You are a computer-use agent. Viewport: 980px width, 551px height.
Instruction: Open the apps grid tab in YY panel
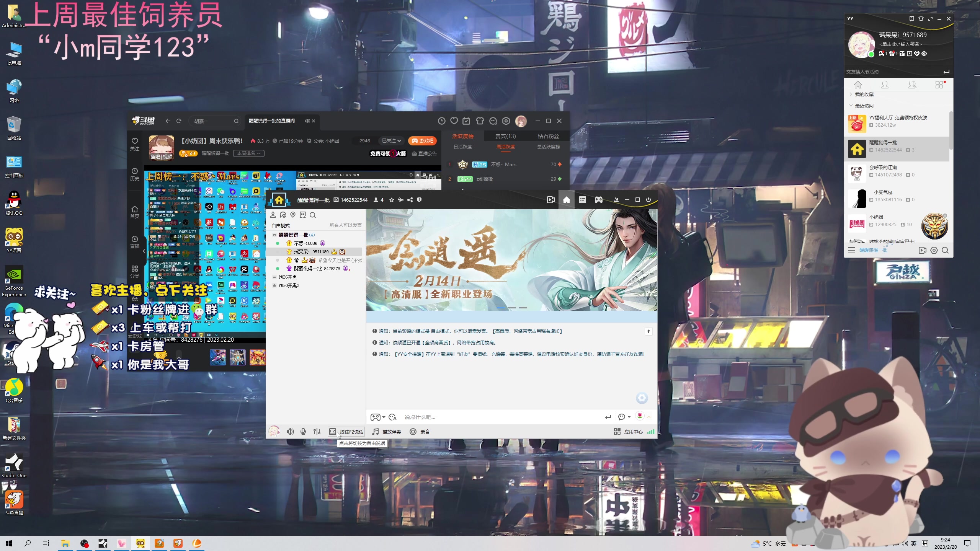coord(940,85)
